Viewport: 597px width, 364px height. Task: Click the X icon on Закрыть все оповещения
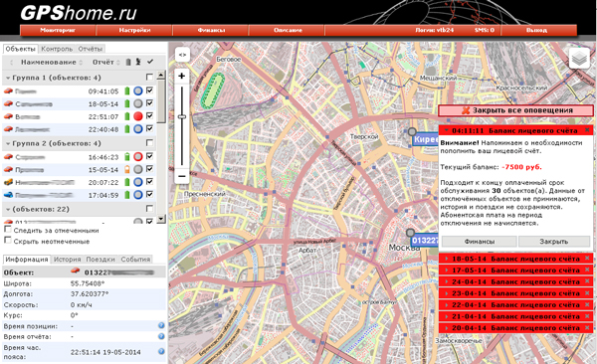(466, 110)
